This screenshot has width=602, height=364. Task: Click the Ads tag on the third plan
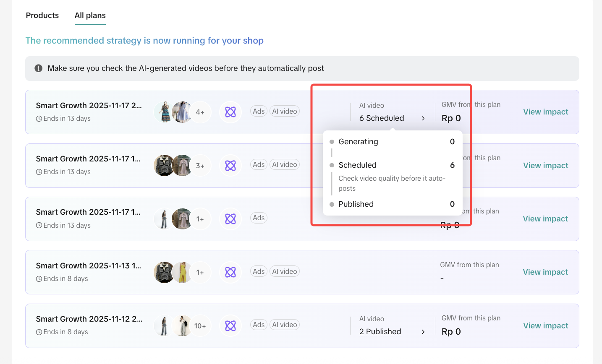[259, 218]
